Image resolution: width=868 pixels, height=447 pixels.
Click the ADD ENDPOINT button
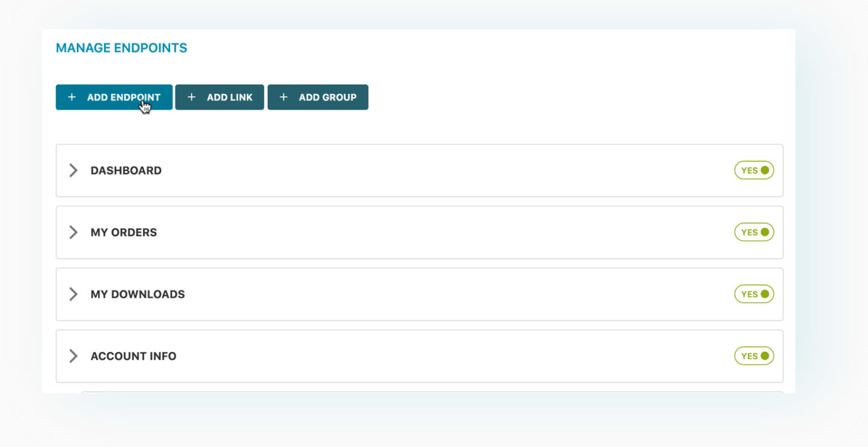(x=114, y=97)
